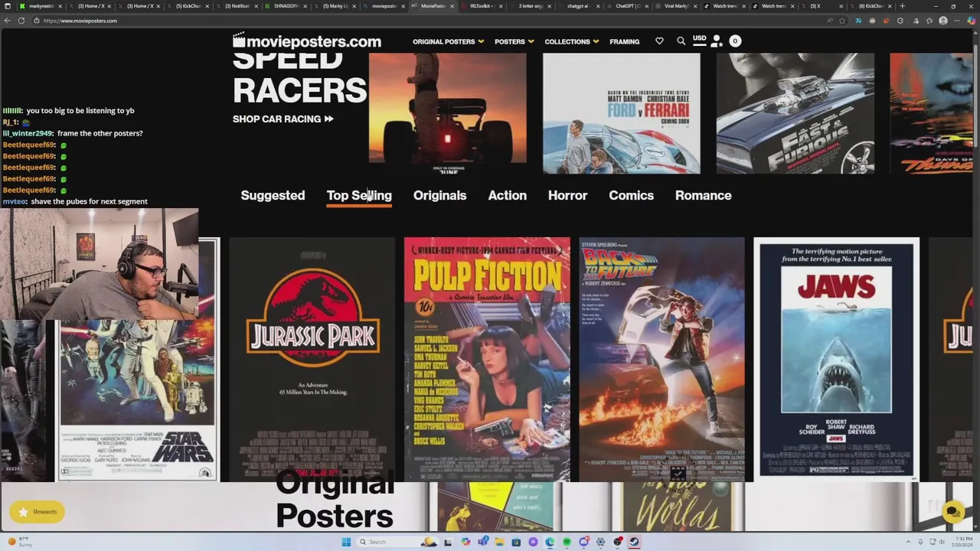Viewport: 980px width, 551px height.
Task: Switch to the SHNAGGYH browser tab
Action: click(x=286, y=6)
